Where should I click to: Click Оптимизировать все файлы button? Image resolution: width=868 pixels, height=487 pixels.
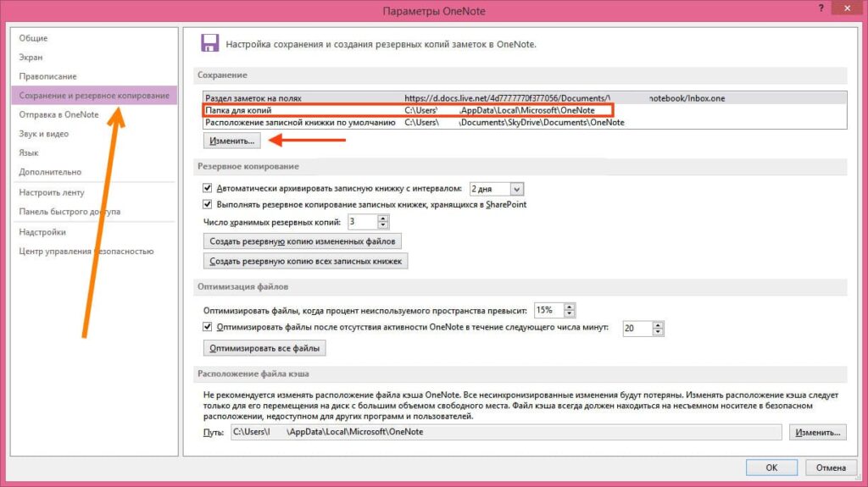coord(264,348)
